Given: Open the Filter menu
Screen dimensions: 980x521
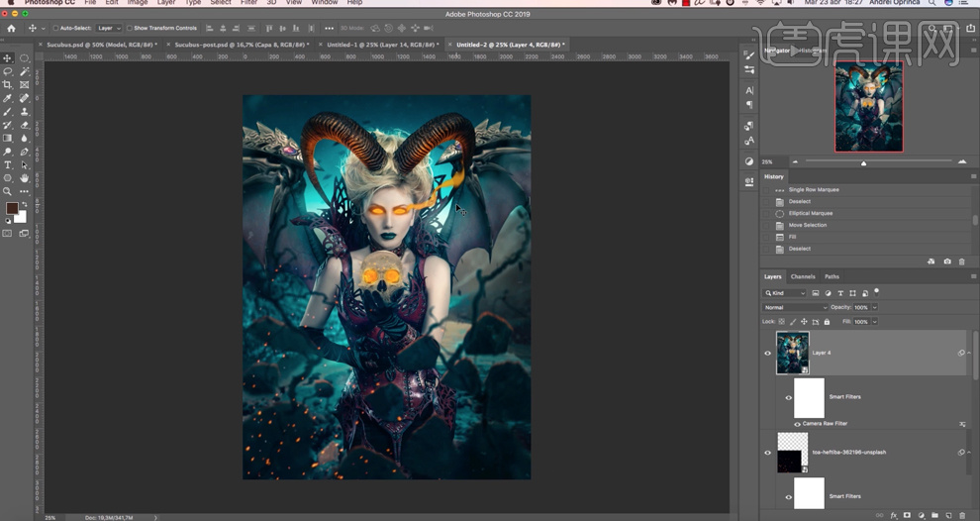Looking at the screenshot, I should point(248,3).
